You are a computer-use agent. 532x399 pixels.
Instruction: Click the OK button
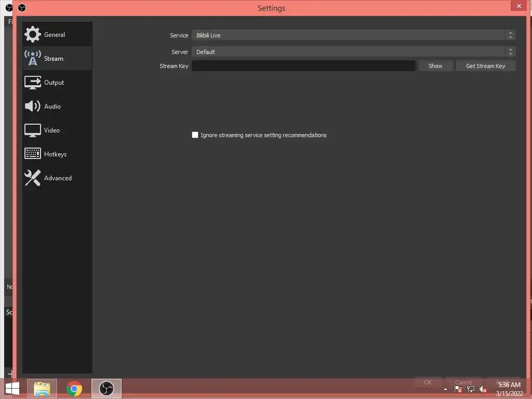coord(428,382)
